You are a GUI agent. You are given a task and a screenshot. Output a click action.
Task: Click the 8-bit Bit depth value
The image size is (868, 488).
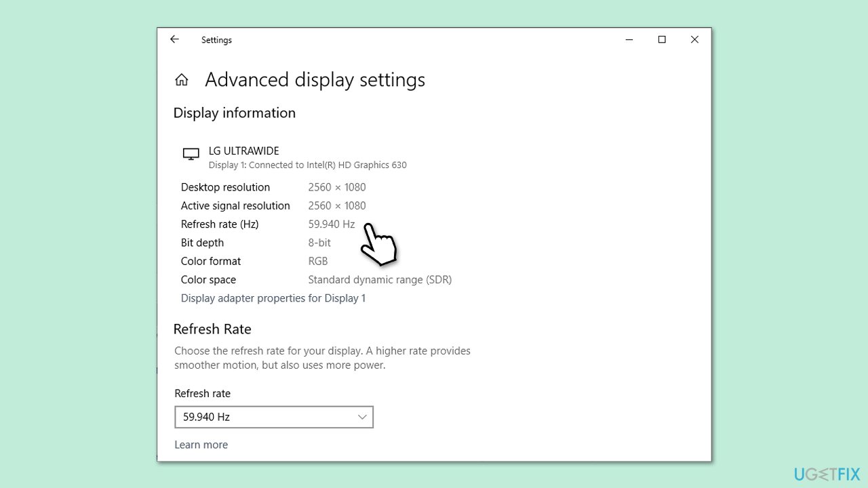pyautogui.click(x=319, y=243)
